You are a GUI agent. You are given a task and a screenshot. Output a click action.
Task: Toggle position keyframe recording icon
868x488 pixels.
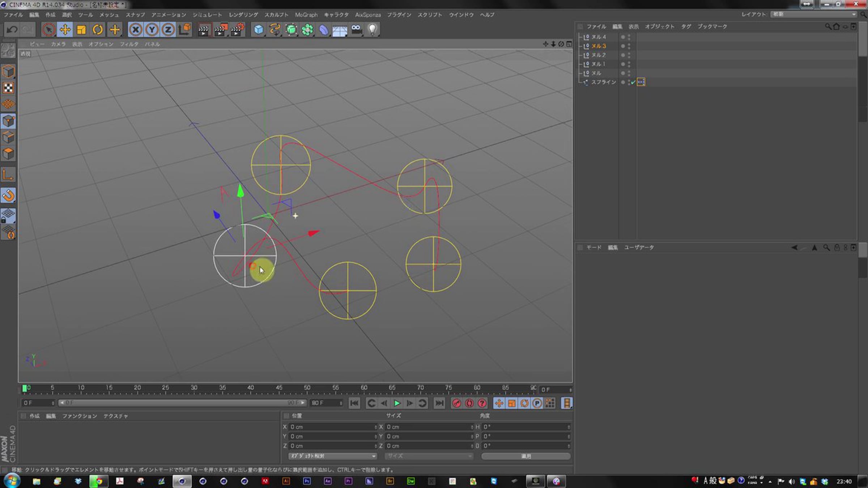tap(499, 403)
